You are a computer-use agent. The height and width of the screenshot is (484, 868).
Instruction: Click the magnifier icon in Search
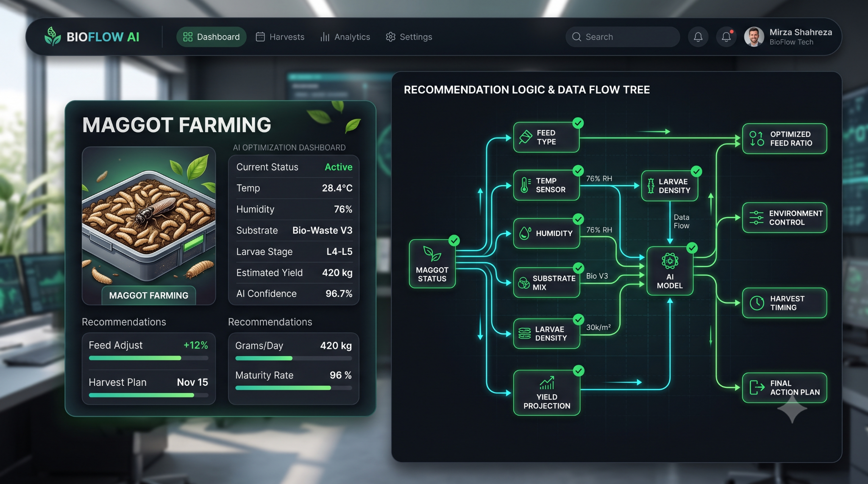[576, 37]
